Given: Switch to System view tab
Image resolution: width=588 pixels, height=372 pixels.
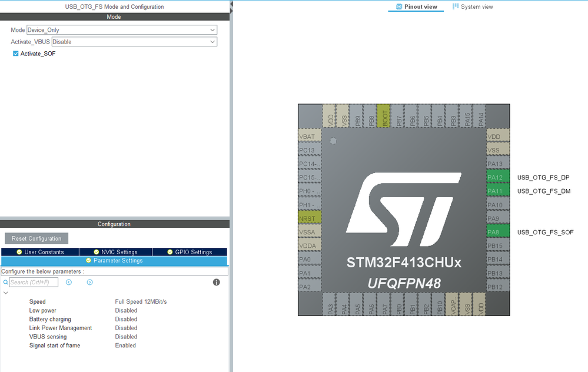Looking at the screenshot, I should (x=473, y=6).
